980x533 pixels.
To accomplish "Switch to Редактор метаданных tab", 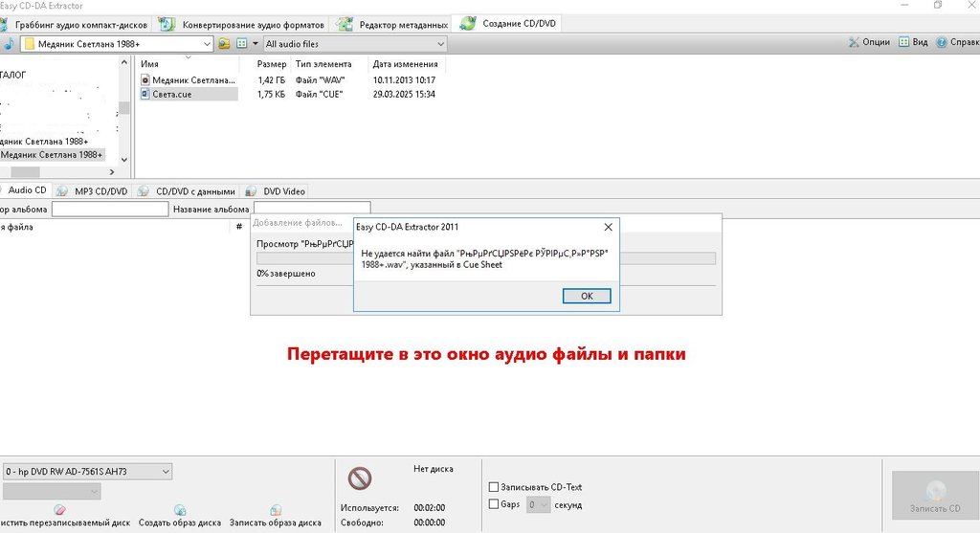I will click(404, 25).
